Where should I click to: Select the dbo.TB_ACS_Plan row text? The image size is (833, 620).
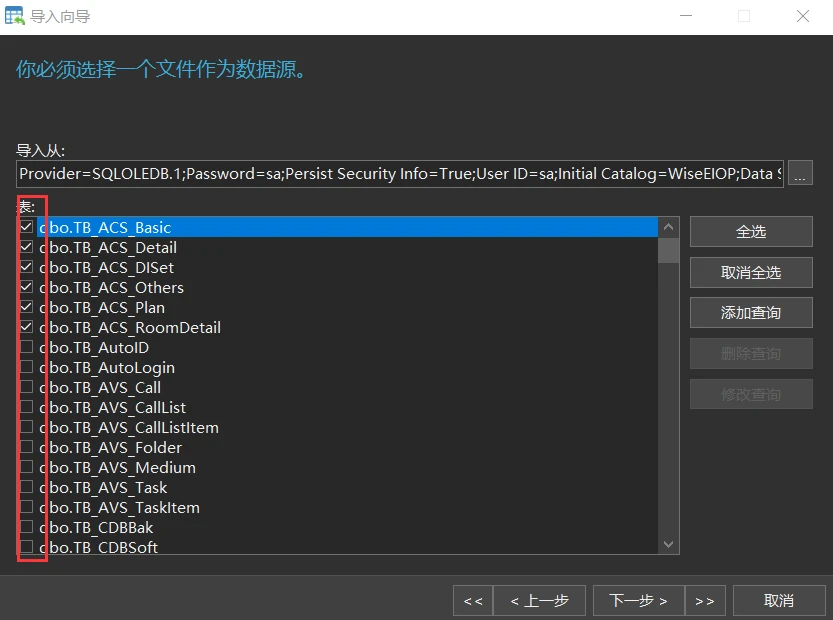coord(102,308)
